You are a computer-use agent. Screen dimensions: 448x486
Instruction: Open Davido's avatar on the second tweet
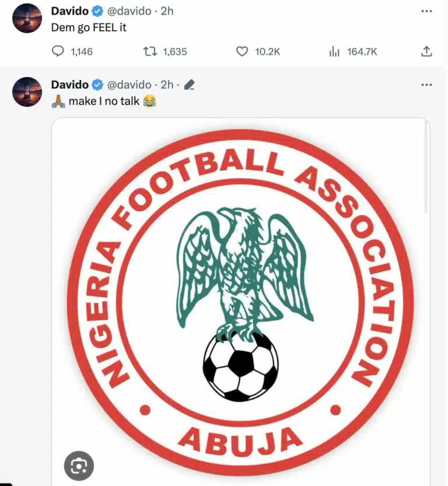pos(27,92)
